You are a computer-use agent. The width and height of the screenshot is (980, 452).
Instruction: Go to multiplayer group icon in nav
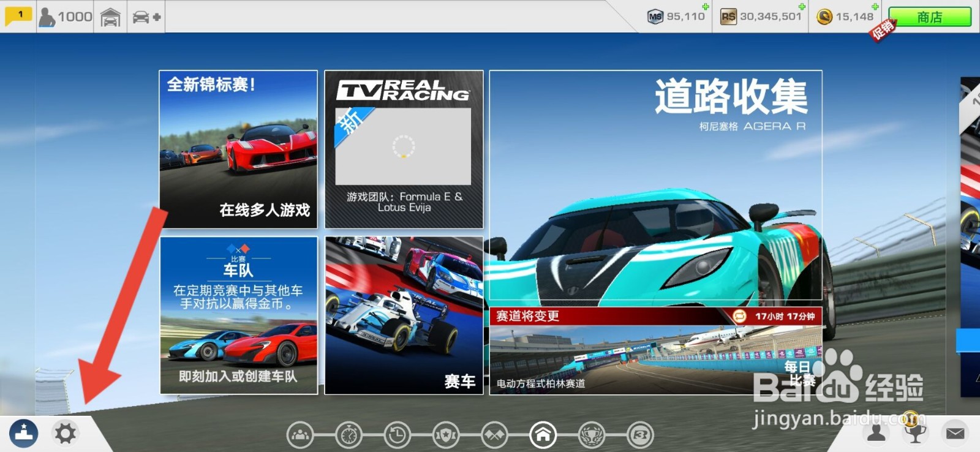point(300,435)
